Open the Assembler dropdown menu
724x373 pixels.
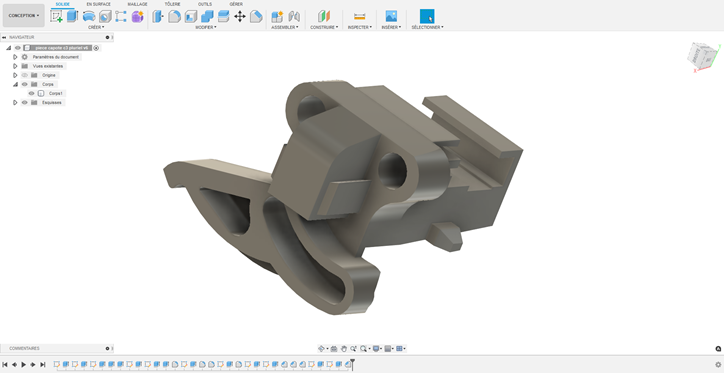coord(285,27)
